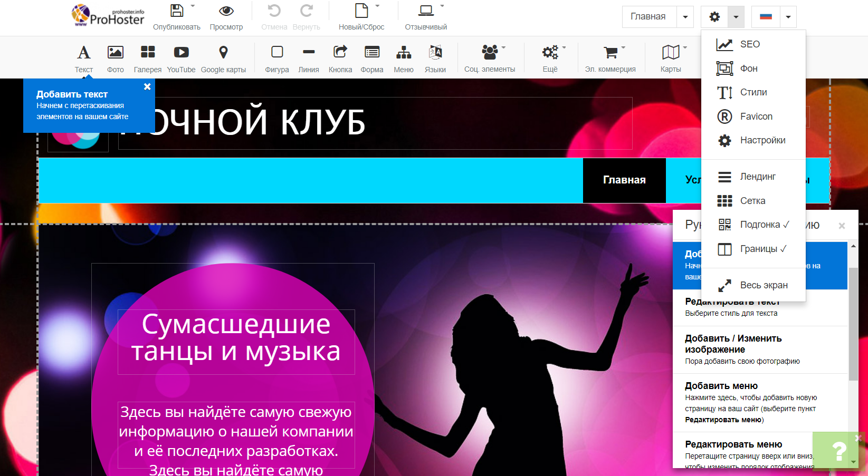The image size is (868, 476).
Task: Add a YouTube video element
Action: click(181, 58)
